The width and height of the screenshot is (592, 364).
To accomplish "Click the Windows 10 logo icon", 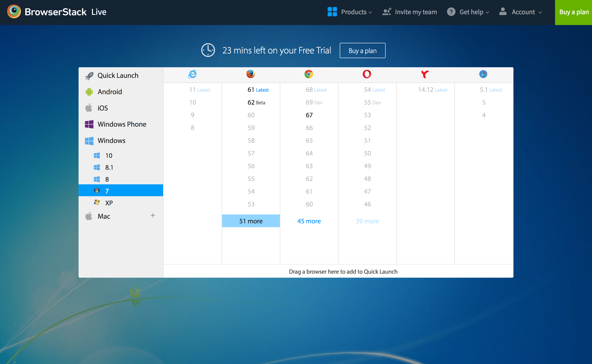I will [x=97, y=155].
